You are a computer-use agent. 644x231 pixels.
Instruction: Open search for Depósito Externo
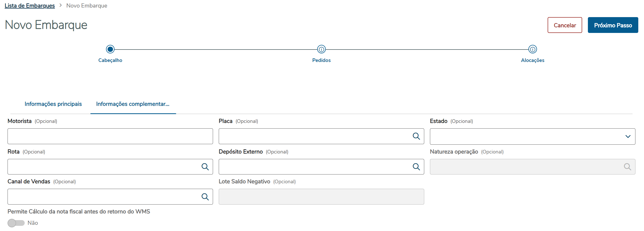tap(416, 167)
